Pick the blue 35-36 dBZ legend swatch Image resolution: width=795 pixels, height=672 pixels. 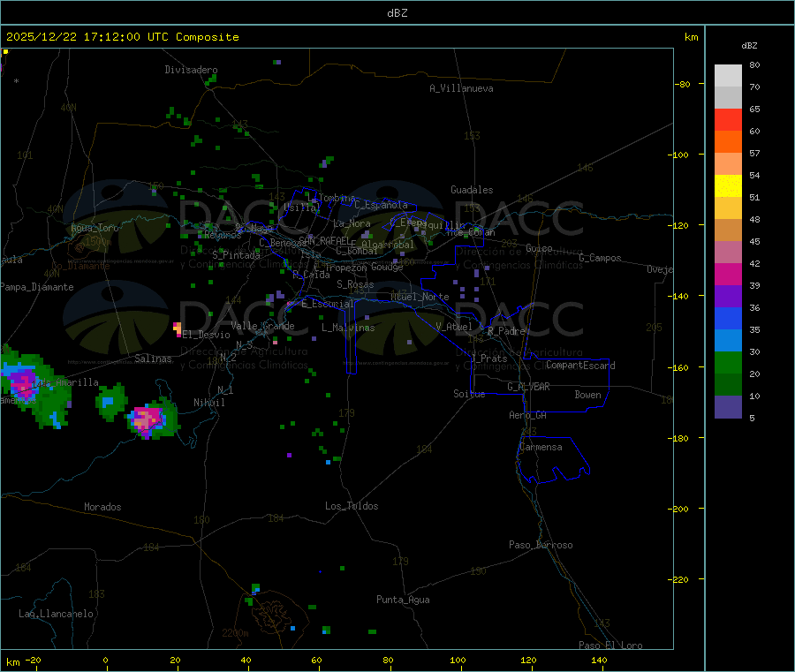coord(728,318)
